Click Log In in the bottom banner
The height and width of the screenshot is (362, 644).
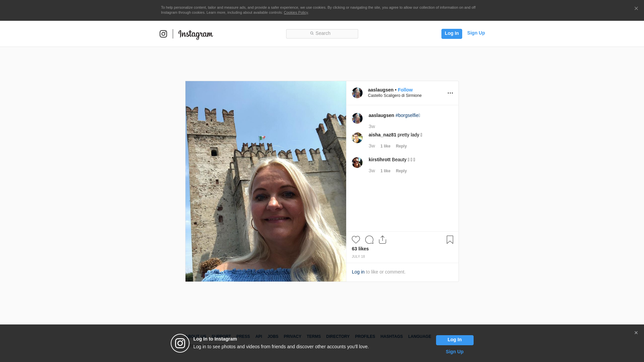(454, 340)
